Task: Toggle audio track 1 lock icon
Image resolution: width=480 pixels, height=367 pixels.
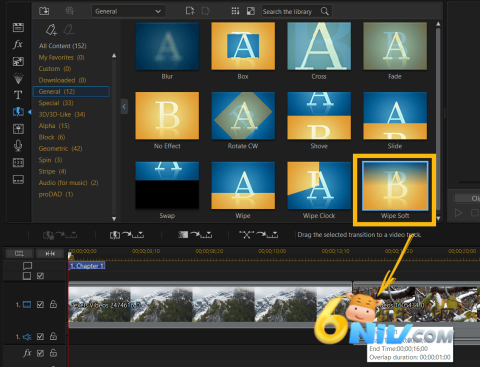Action: [x=53, y=336]
